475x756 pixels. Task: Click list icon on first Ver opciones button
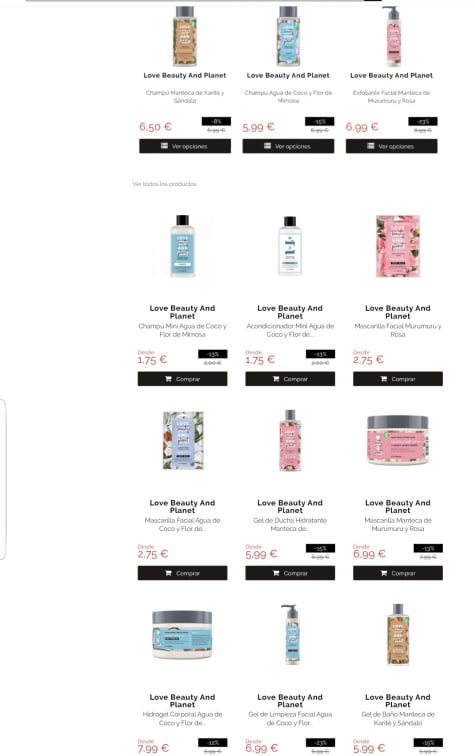(164, 146)
